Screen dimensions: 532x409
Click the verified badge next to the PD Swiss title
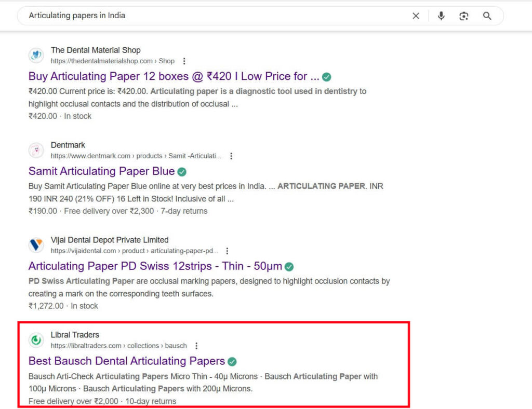pos(289,267)
